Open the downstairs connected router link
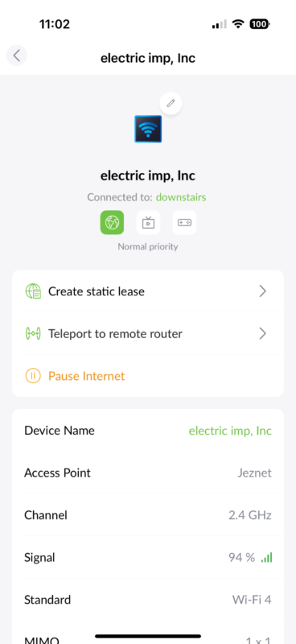Image resolution: width=296 pixels, height=644 pixels. 181,197
